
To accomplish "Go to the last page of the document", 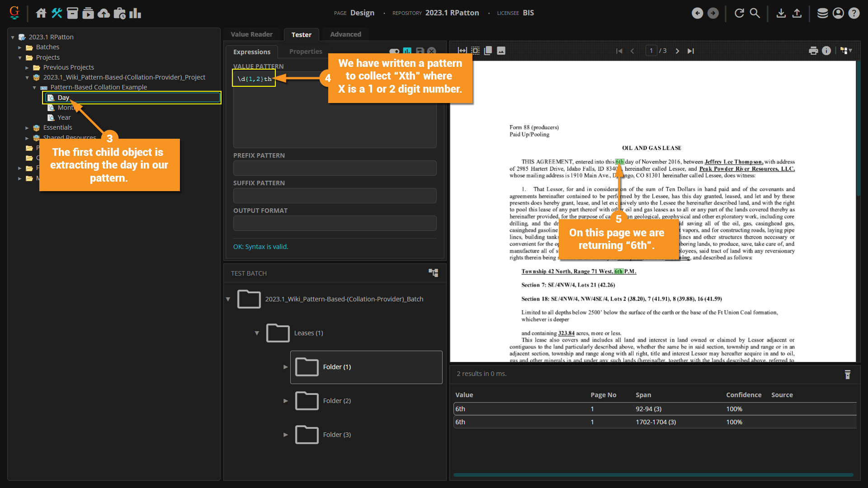I will (x=690, y=51).
